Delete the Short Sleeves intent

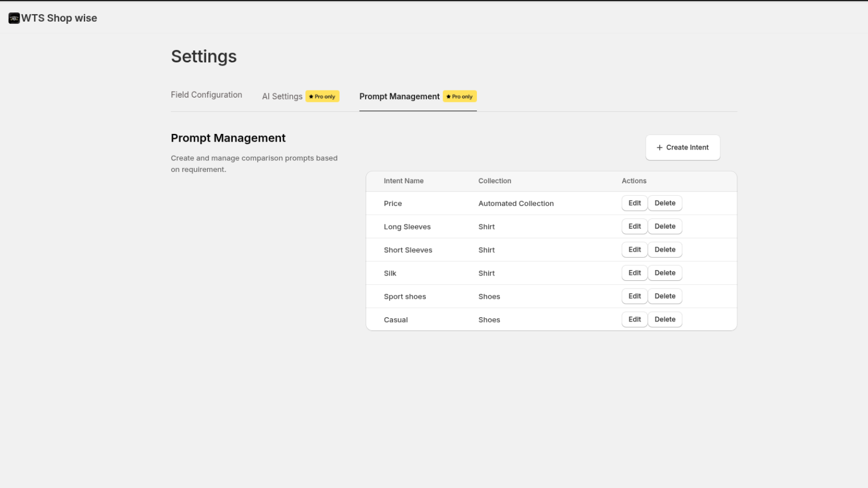[x=665, y=249]
